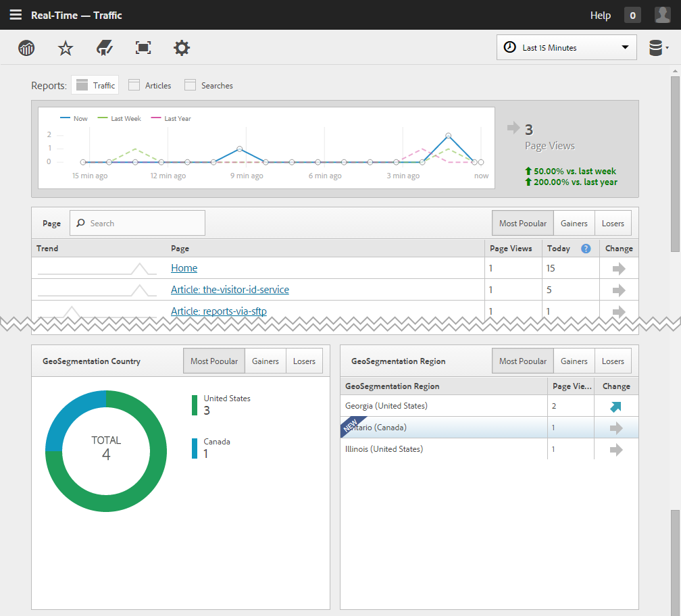
Task: Open the report suite database dropdown
Action: pos(658,48)
